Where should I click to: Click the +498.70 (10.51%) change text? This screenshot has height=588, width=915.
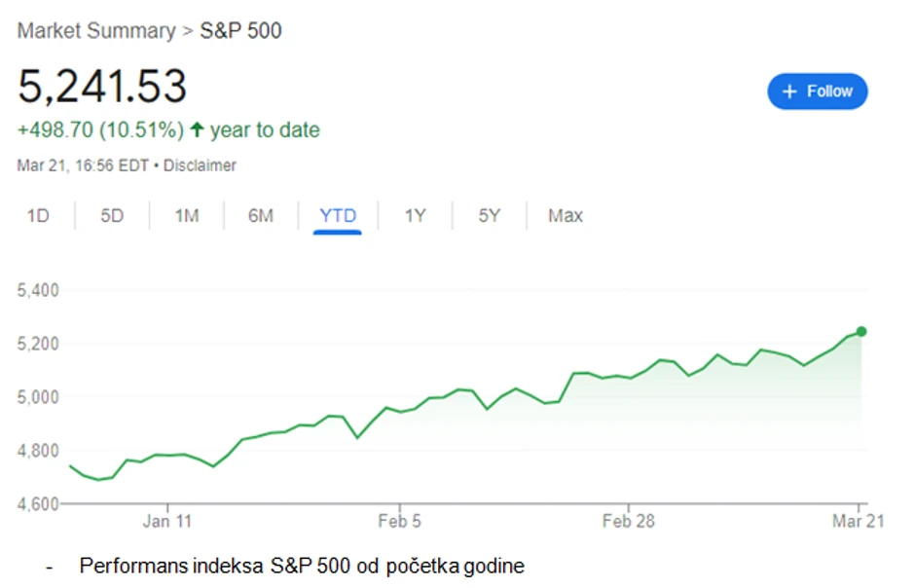(100, 129)
